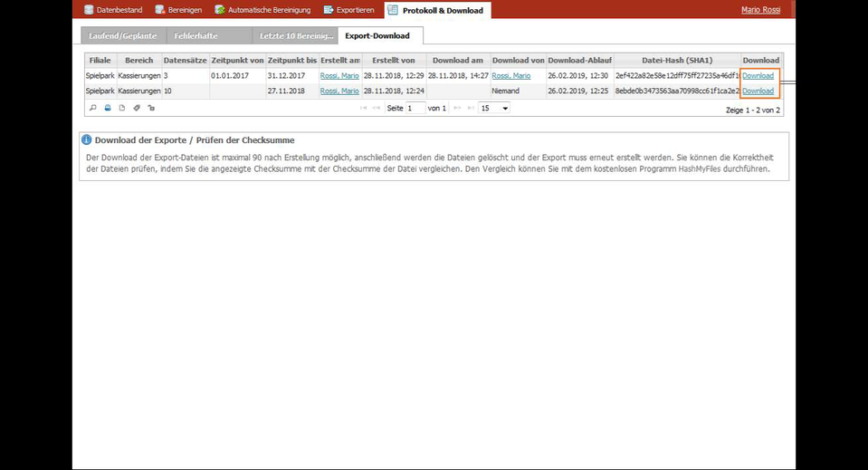Click Download link in the first row
Viewport: 868px width, 470px height.
758,76
